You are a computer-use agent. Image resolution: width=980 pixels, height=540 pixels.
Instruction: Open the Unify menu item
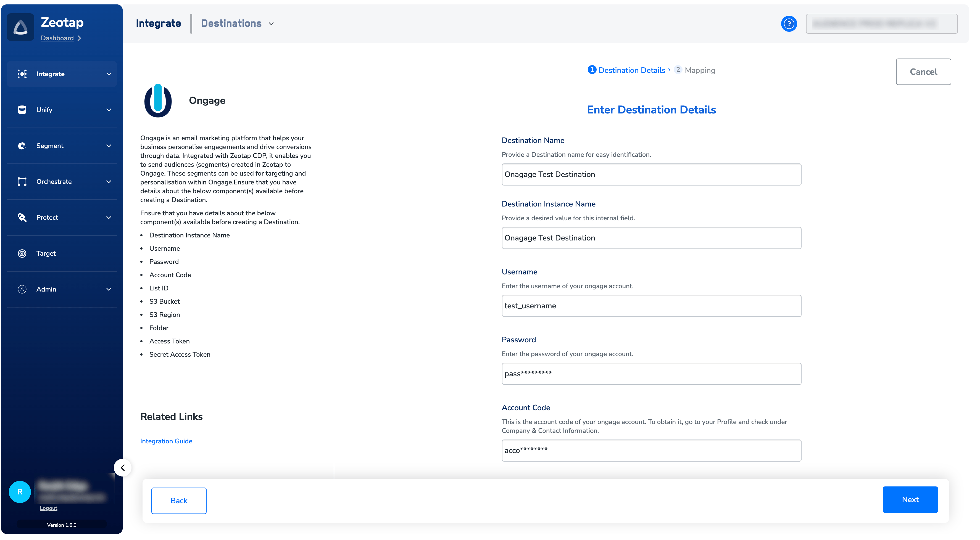coord(62,110)
